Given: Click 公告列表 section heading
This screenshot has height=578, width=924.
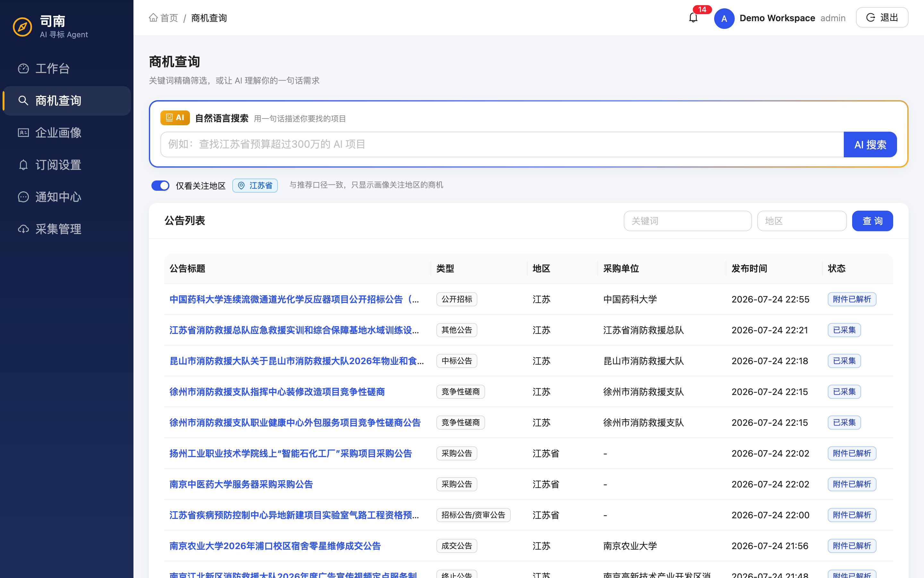Looking at the screenshot, I should (x=185, y=221).
